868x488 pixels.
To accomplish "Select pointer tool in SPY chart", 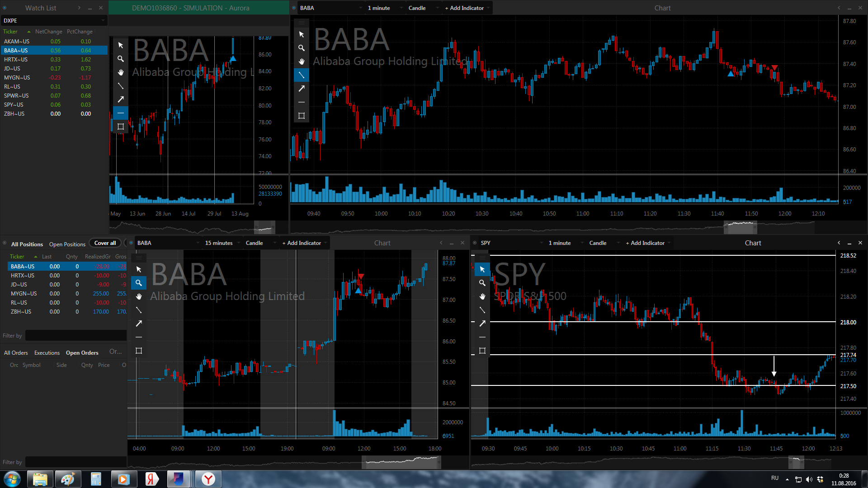I will click(482, 269).
